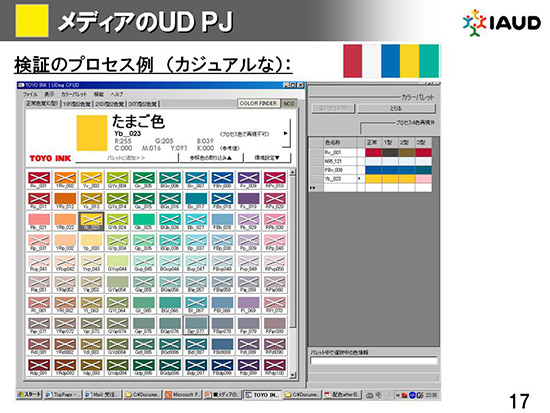This screenshot has width=550, height=413.
Task: Click the とじる button in palette panel
Action: tap(396, 108)
